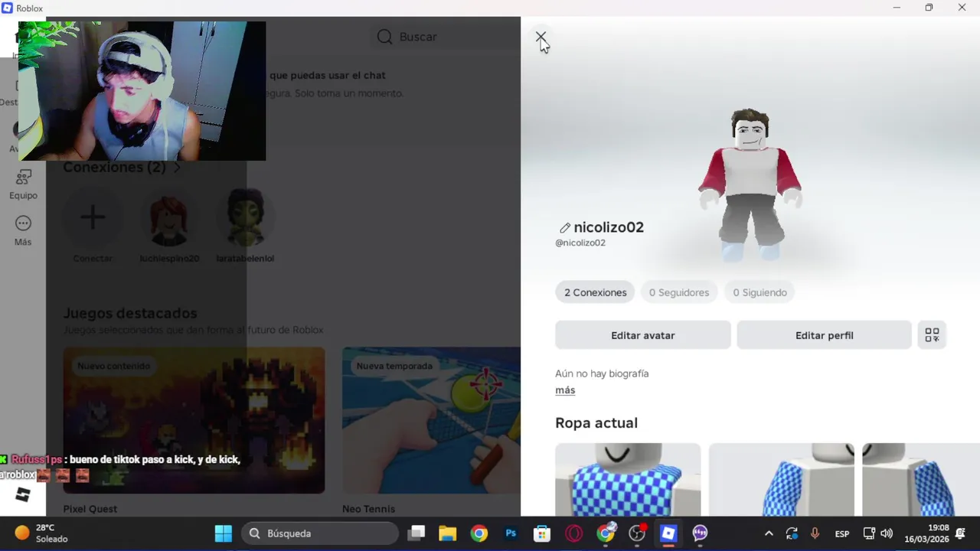The image size is (980, 551).
Task: Close the profile side panel
Action: 541,36
